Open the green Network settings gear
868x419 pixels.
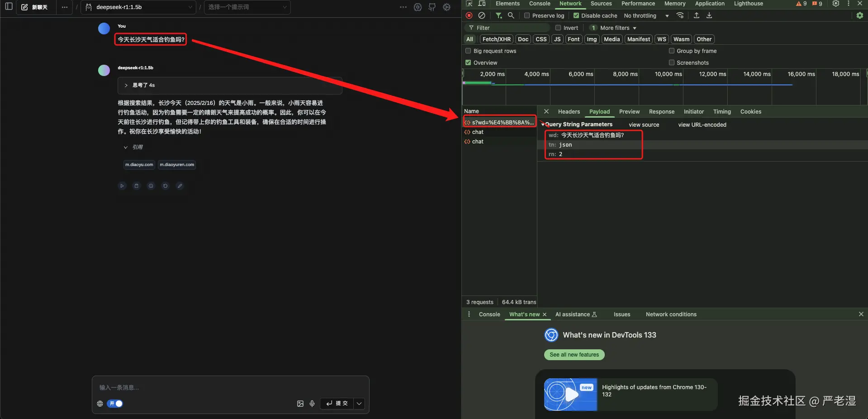[860, 15]
